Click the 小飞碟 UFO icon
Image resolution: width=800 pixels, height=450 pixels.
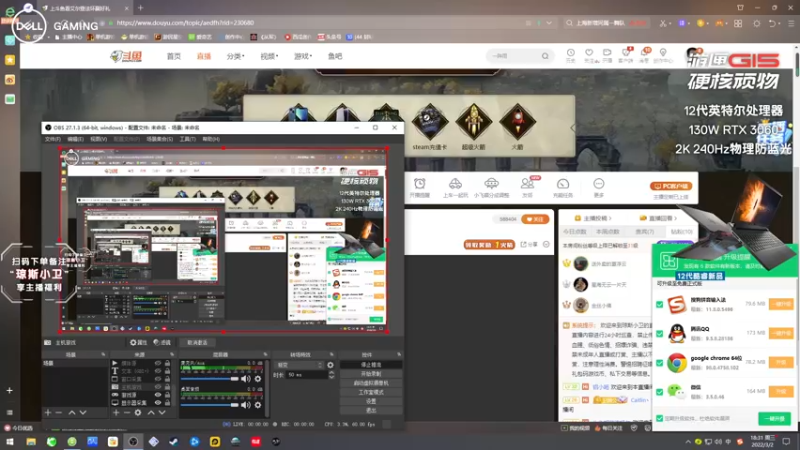pos(491,184)
